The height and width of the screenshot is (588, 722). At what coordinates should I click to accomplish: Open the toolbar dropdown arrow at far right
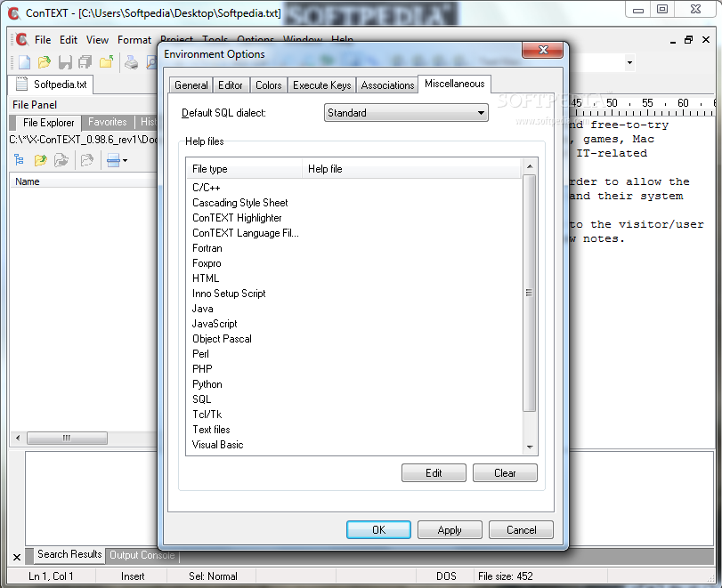(629, 62)
